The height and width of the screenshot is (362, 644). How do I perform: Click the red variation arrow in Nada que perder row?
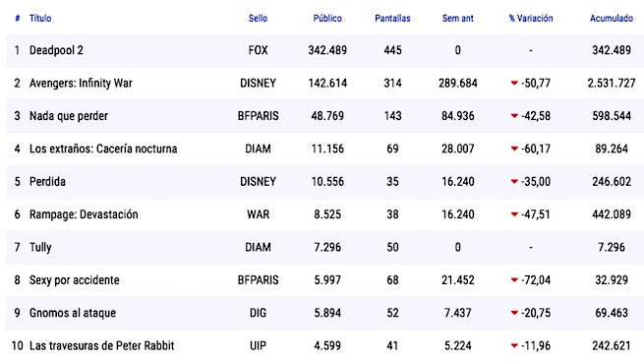[x=514, y=116]
